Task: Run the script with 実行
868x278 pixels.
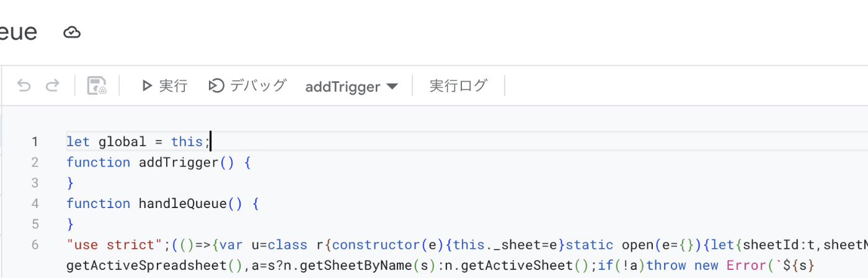Action: [x=164, y=85]
